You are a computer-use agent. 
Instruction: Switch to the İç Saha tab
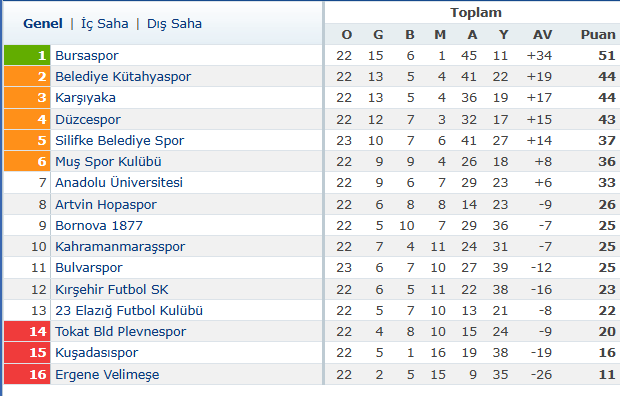(x=105, y=24)
